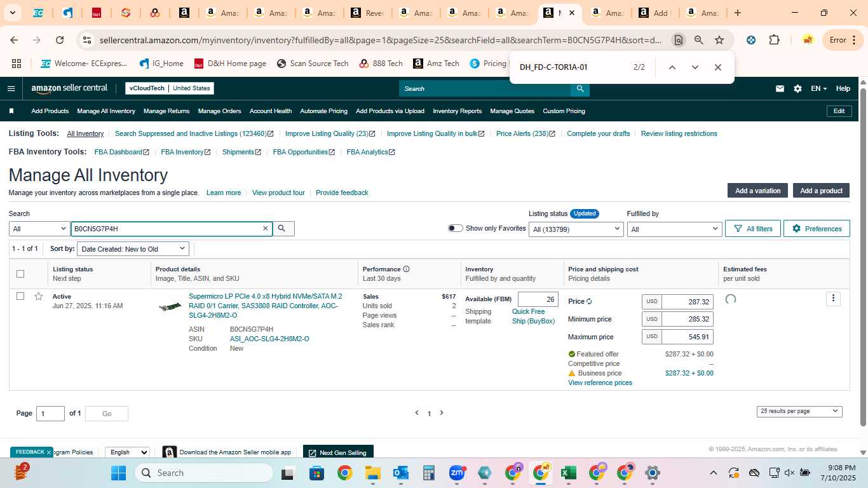This screenshot has height=488, width=868.
Task: Click the Supermicro product thumbnail image
Action: click(x=170, y=308)
